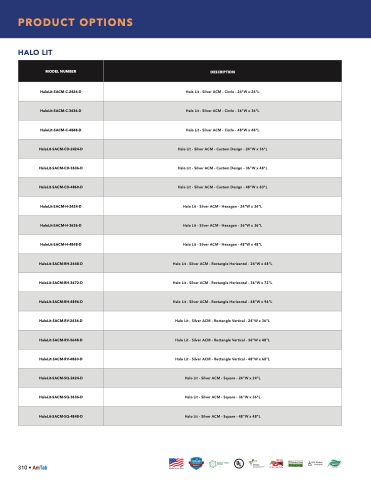Click the HALO LIT section title
Image resolution: width=371 pixels, height=480 pixels.
pyautogui.click(x=35, y=52)
